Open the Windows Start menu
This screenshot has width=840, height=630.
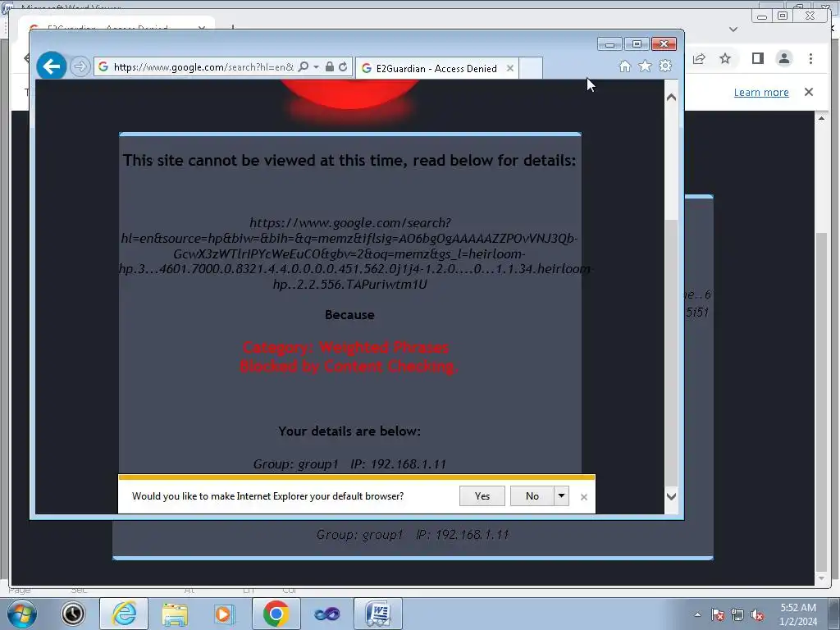point(21,614)
